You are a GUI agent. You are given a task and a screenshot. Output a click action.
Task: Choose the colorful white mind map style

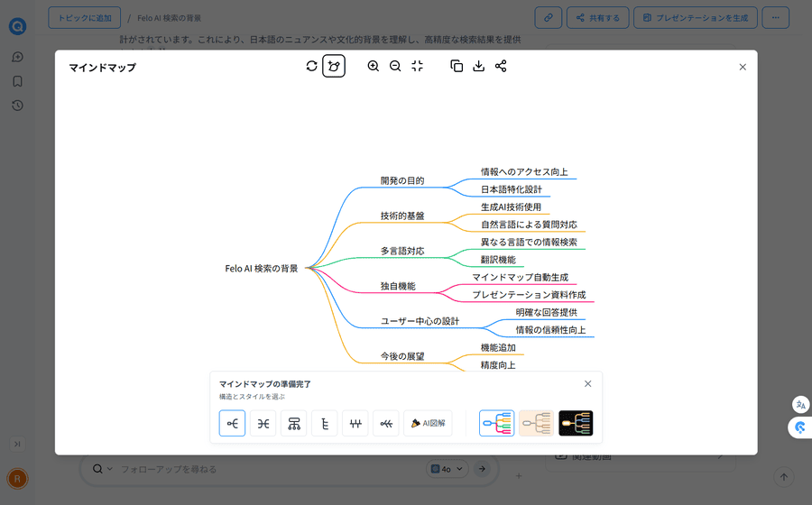coord(496,423)
